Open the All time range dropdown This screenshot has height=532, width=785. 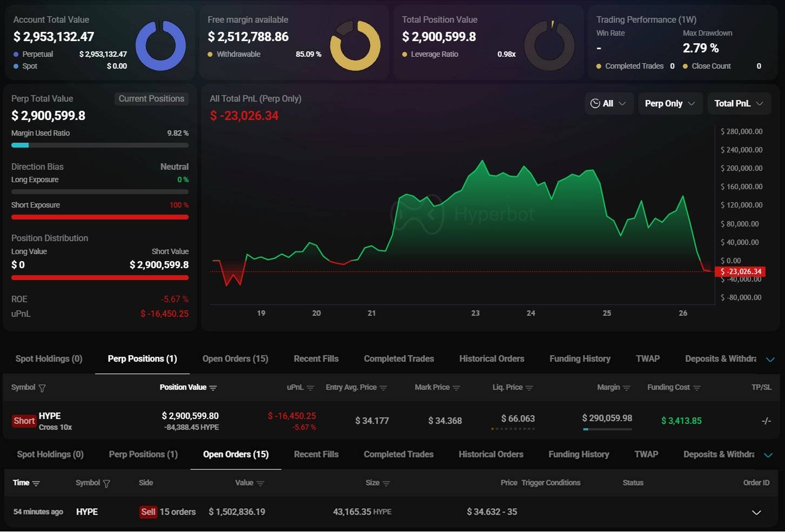coord(609,104)
